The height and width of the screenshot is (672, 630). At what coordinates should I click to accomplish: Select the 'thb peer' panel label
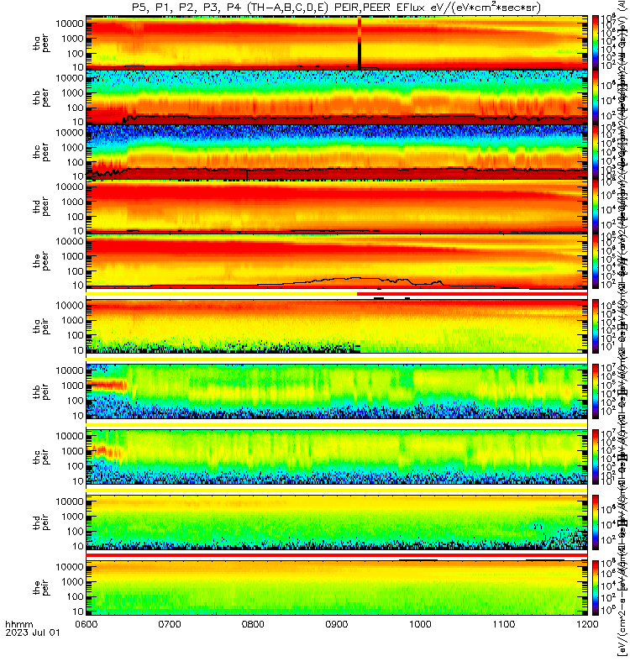[x=41, y=97]
